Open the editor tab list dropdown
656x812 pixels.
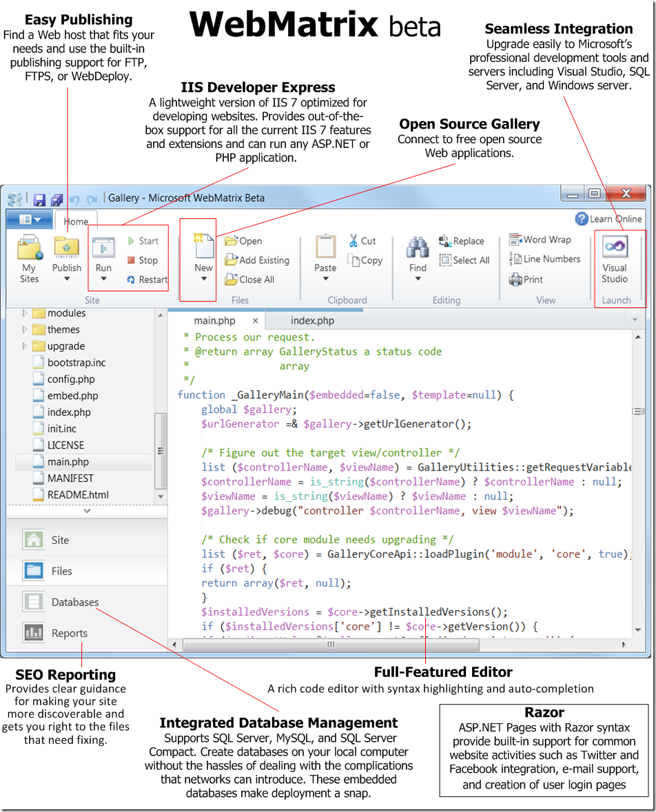[635, 320]
